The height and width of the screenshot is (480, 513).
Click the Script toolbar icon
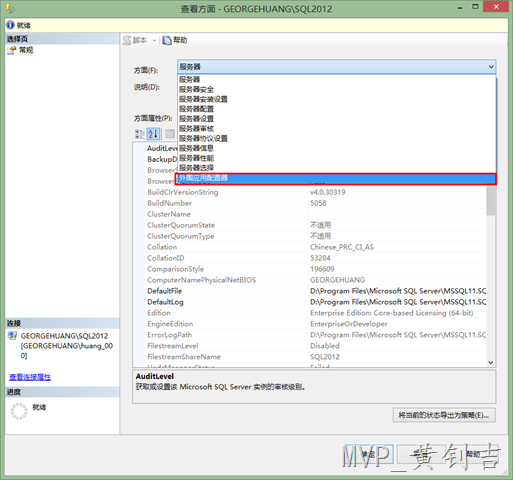coord(127,40)
